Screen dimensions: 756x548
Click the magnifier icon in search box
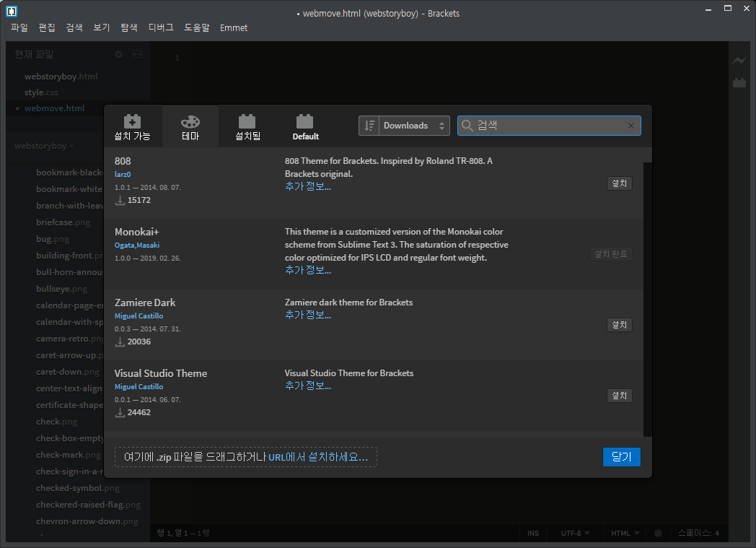click(467, 126)
